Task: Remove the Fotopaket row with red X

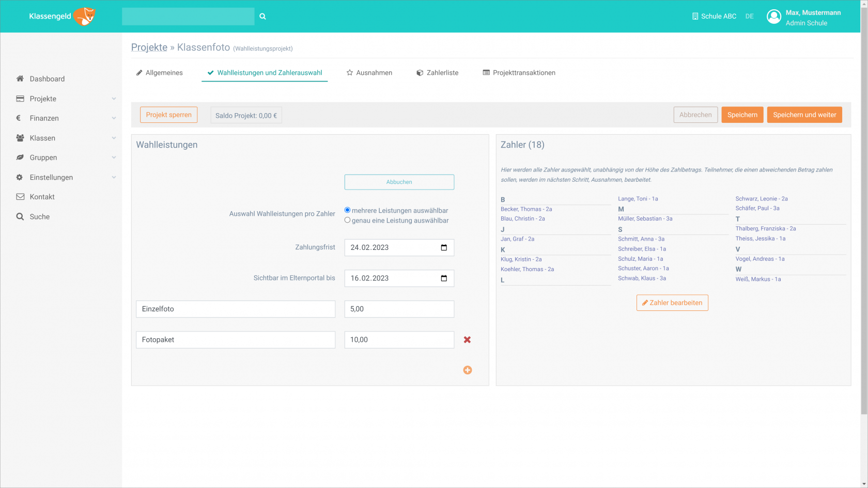Action: 467,340
